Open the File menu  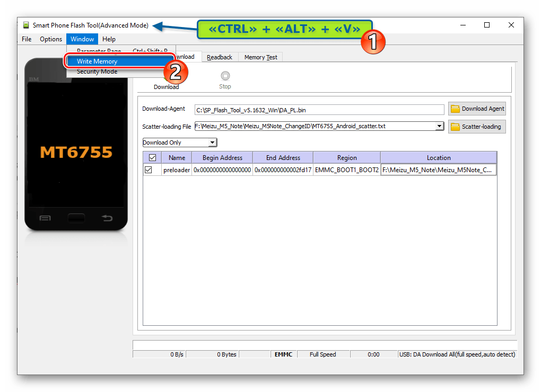pos(27,39)
